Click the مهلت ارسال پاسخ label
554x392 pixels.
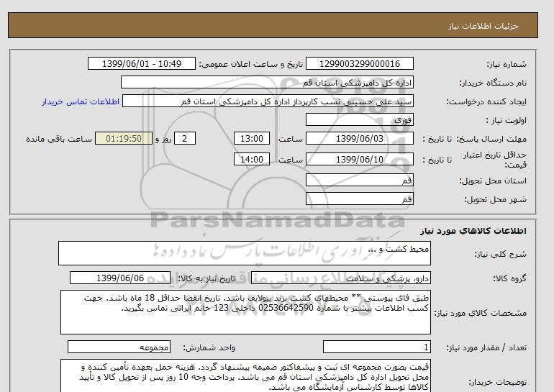491,139
